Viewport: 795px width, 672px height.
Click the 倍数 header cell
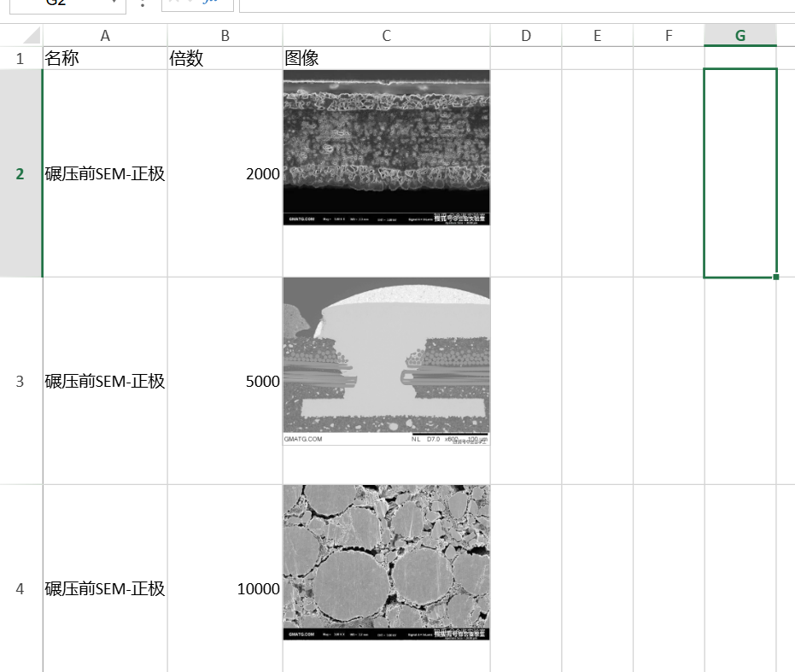225,59
